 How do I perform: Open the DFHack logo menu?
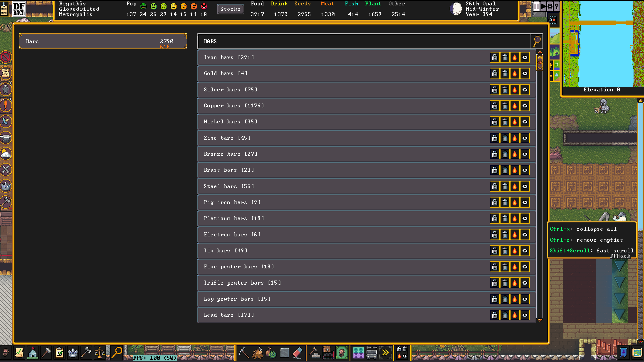point(19,9)
